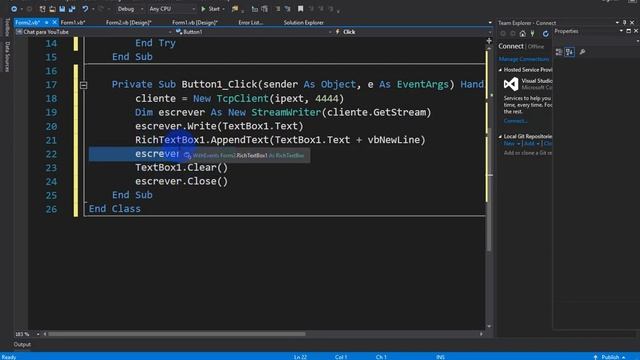This screenshot has height=360, width=640.
Task: Click the bookmark toolbar icon
Action: pos(300,9)
